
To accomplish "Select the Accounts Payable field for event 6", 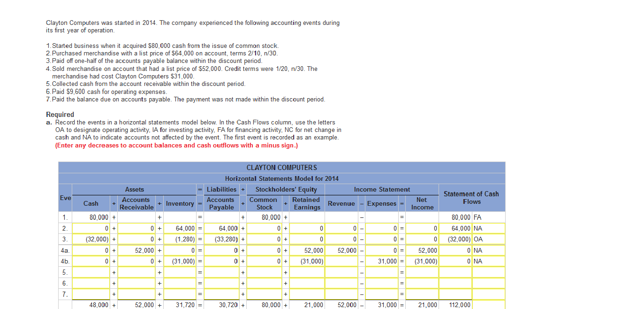I will (221, 284).
